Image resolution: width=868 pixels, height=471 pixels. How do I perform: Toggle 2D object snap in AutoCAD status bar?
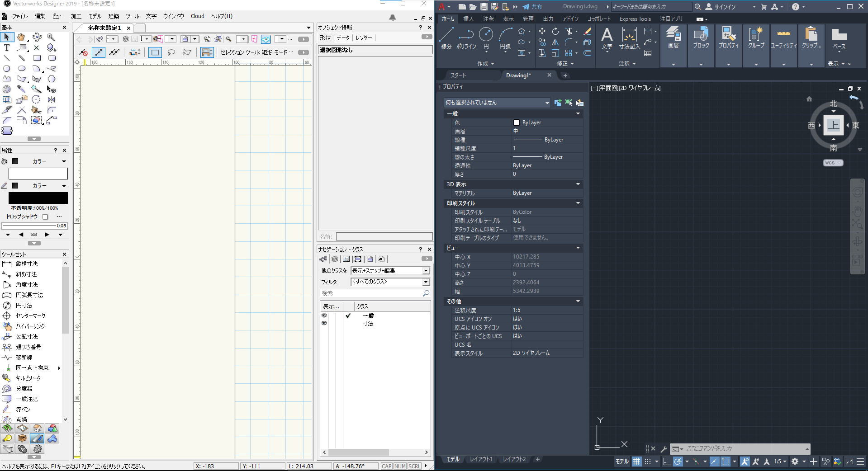(726, 462)
